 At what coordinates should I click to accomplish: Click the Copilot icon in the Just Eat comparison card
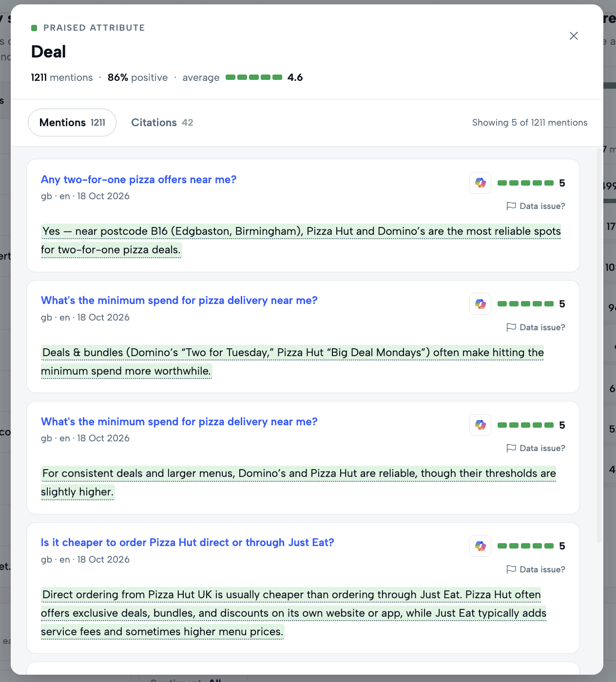pyautogui.click(x=480, y=546)
